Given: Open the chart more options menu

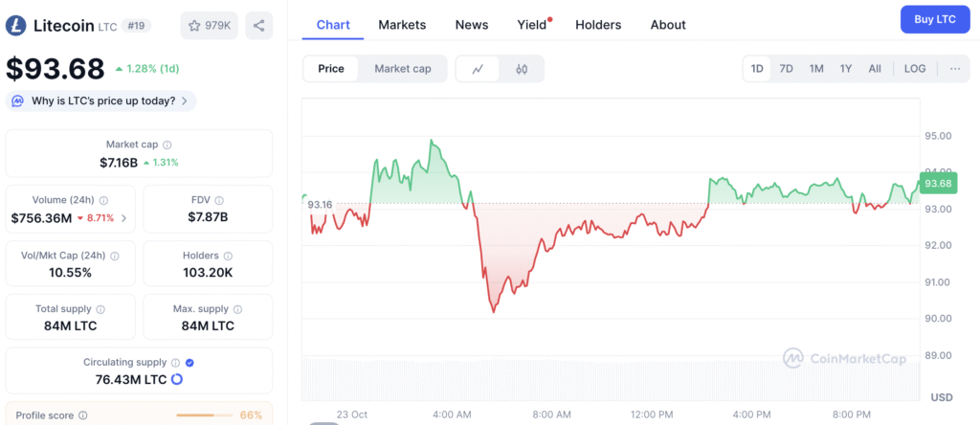Looking at the screenshot, I should pos(955,69).
